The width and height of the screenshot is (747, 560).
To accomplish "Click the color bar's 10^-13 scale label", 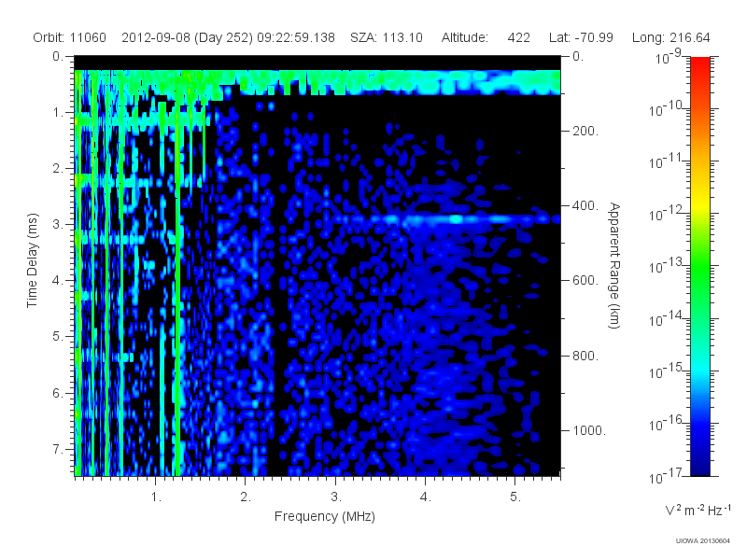I will [x=665, y=266].
